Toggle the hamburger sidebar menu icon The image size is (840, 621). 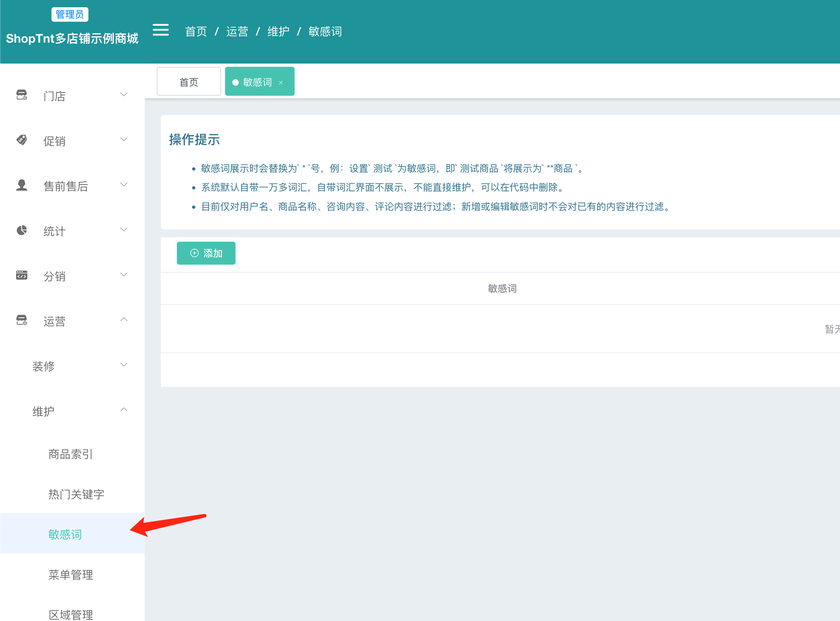point(161,30)
